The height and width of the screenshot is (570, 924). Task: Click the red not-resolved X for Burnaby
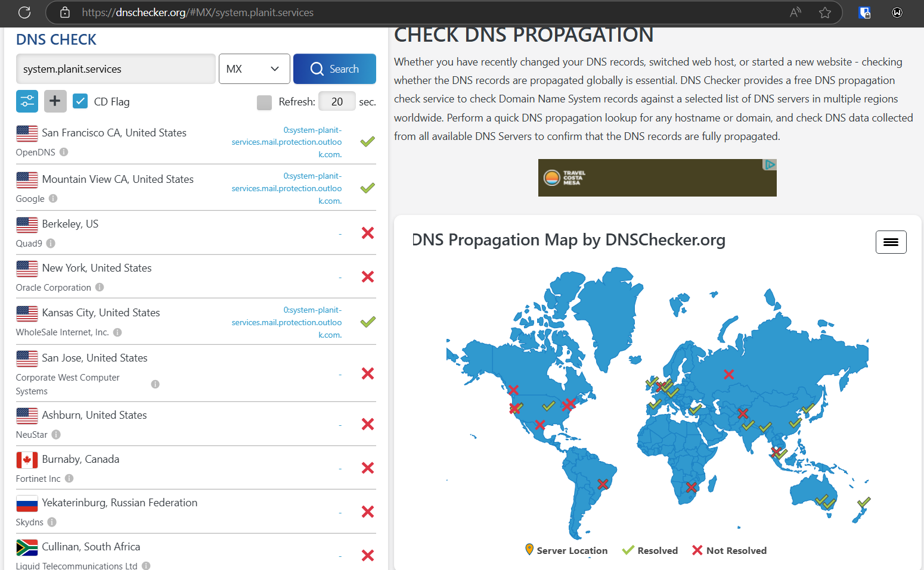[368, 468]
